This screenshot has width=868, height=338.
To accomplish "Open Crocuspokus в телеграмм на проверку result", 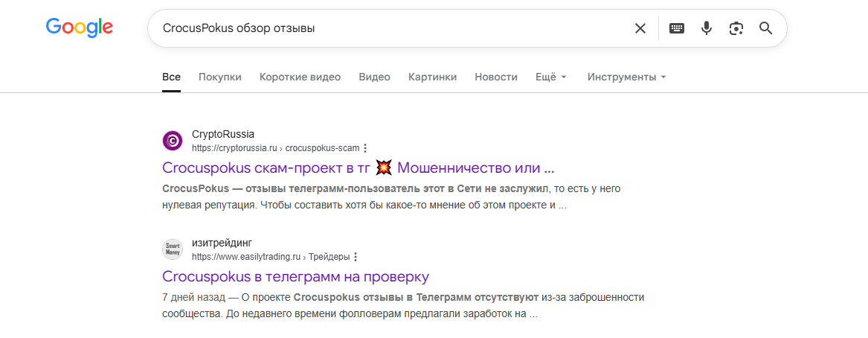I will [x=295, y=276].
